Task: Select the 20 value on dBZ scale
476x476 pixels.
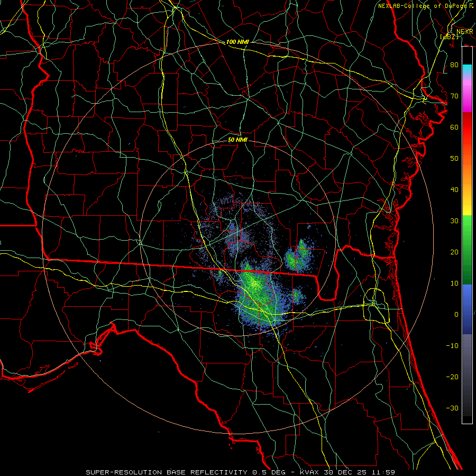Action: pos(454,252)
